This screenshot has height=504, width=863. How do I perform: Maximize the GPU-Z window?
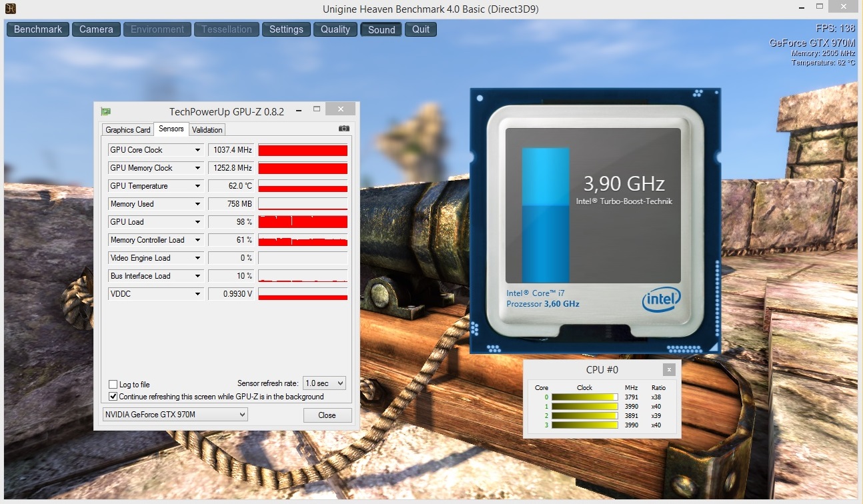tap(317, 109)
